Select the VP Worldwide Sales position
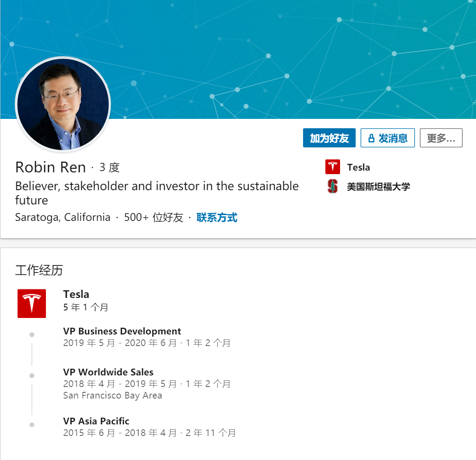Image resolution: width=476 pixels, height=460 pixels. [x=108, y=372]
